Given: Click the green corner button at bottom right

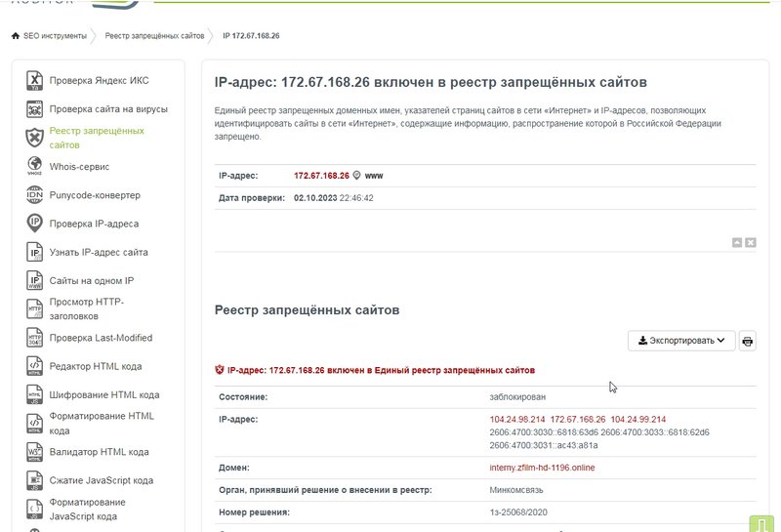Looking at the screenshot, I should click(762, 524).
